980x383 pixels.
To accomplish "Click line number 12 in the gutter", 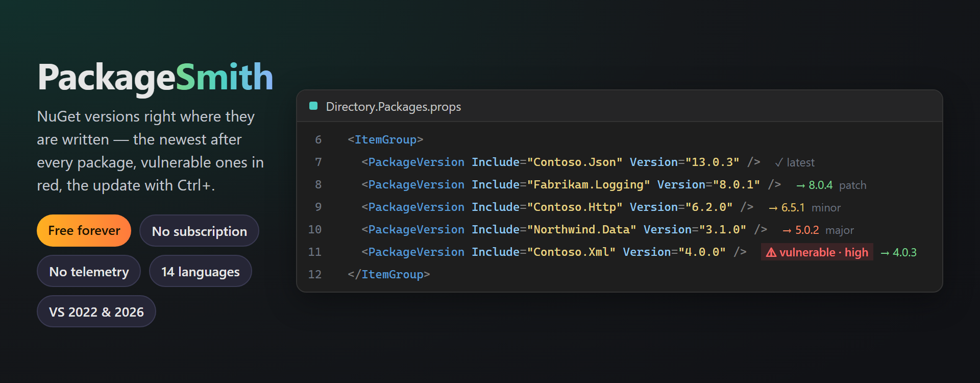I will 315,274.
